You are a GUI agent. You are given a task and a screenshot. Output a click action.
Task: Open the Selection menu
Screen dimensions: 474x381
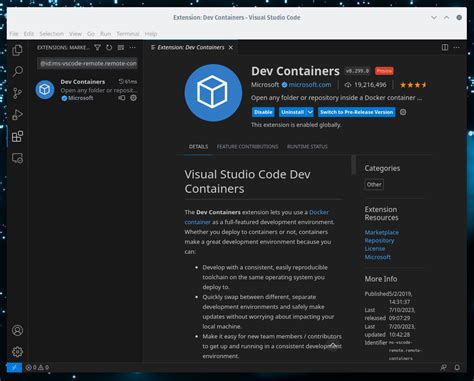click(x=51, y=34)
